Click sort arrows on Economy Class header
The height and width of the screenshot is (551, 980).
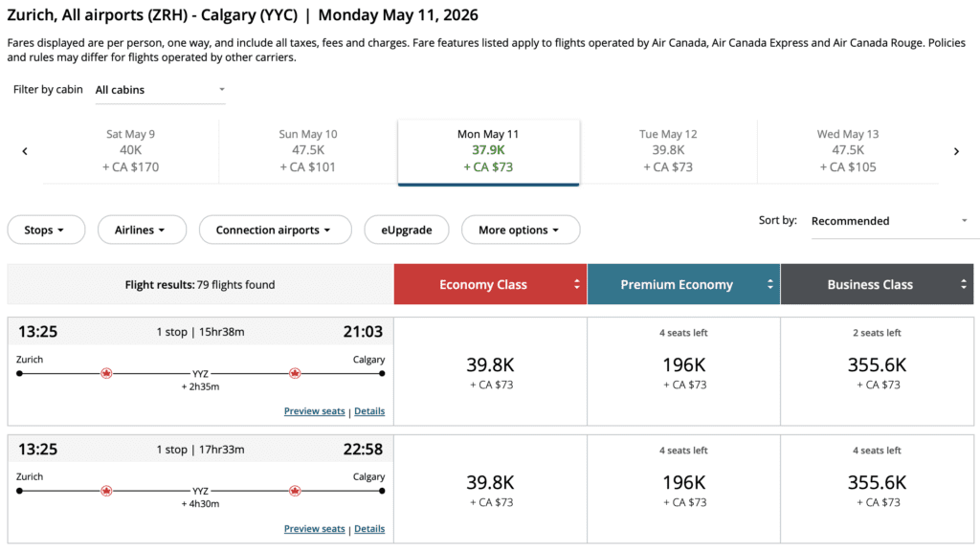pos(577,284)
